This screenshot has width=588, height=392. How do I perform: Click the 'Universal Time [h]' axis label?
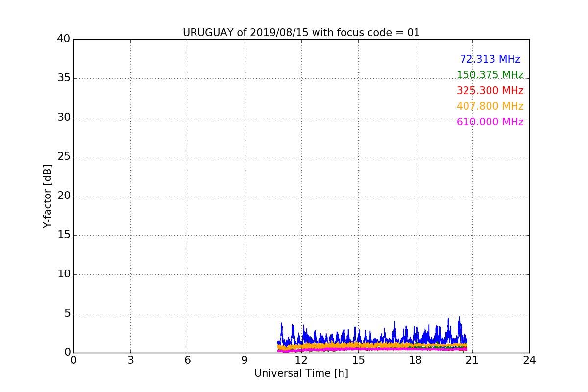click(x=301, y=373)
